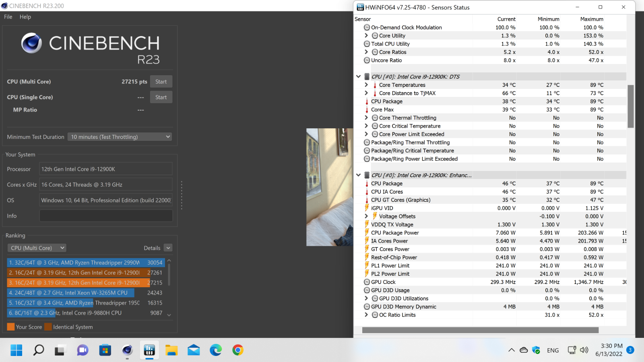
Task: Click the GPU D3D Memory Dynamic icon
Action: coord(367,306)
